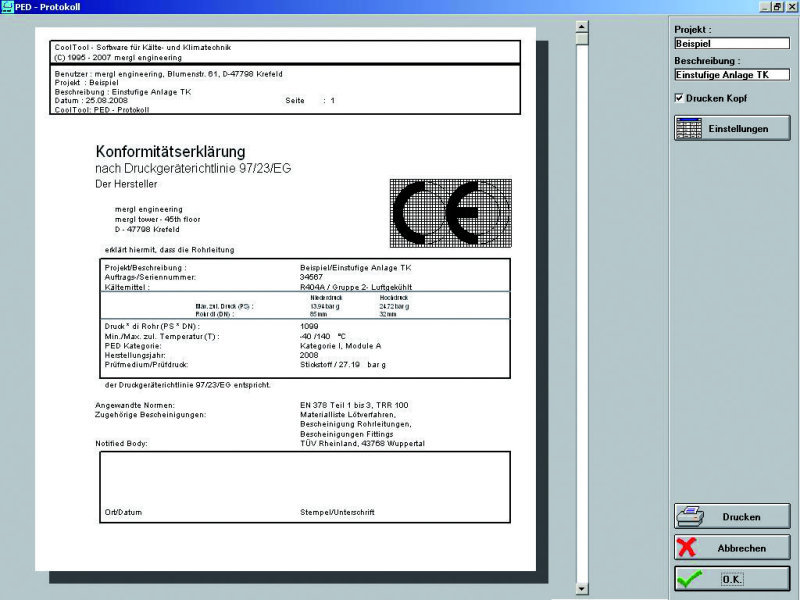Click the red X icon on Abbrechen

click(x=687, y=547)
